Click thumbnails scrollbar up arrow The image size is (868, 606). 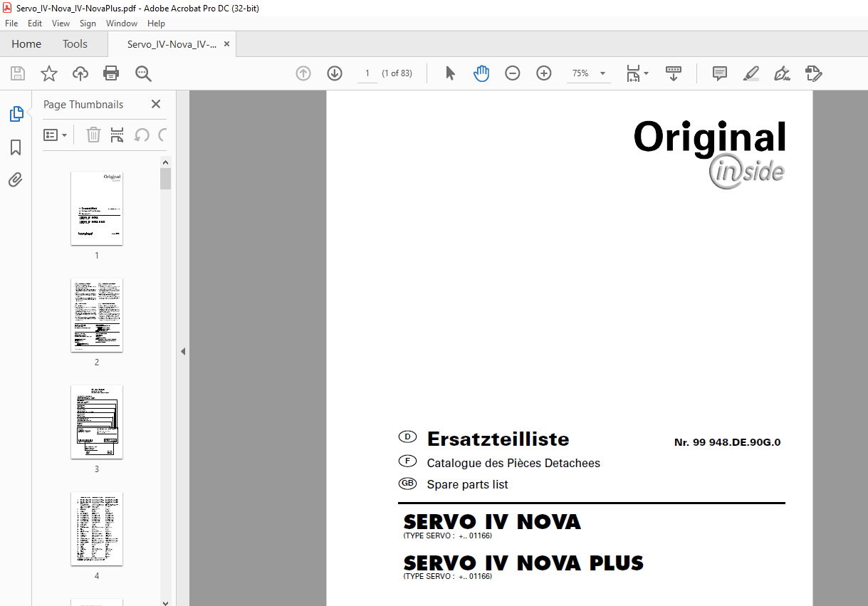click(166, 162)
